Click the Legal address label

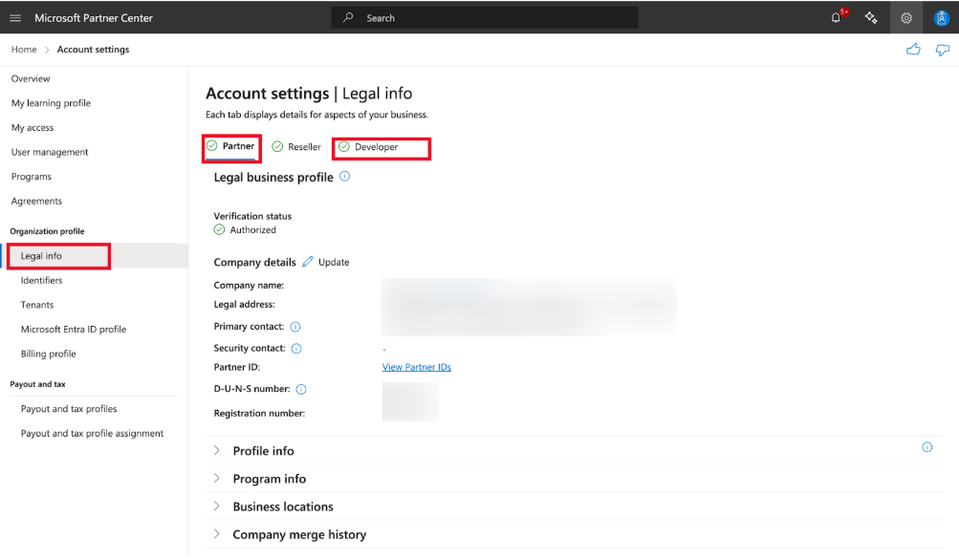coord(244,305)
